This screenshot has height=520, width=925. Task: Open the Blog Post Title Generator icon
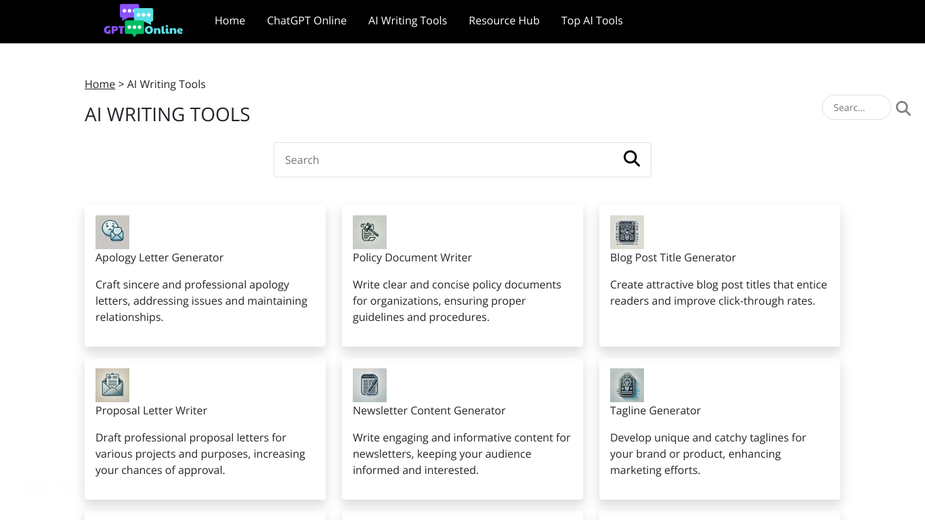[626, 232]
